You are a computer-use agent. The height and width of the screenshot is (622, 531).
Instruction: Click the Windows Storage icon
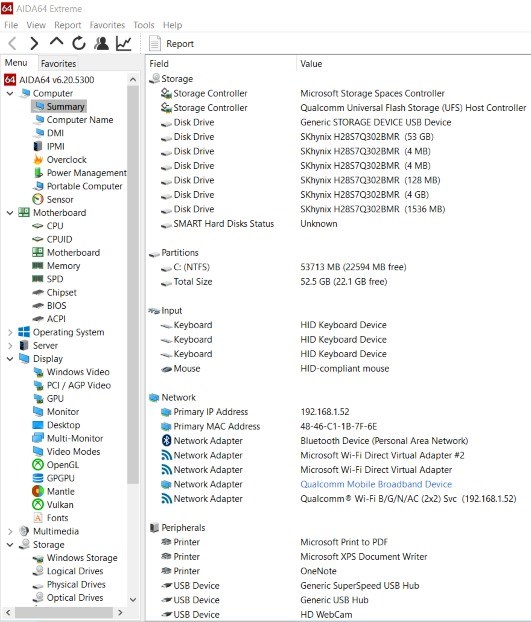coord(38,558)
